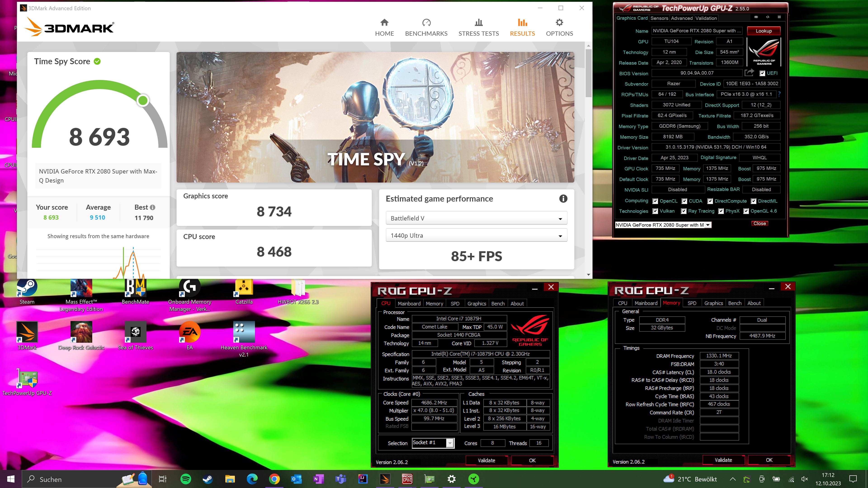Toggle the OpenCL checkbox
Viewport: 868px width, 488px height.
pos(655,201)
